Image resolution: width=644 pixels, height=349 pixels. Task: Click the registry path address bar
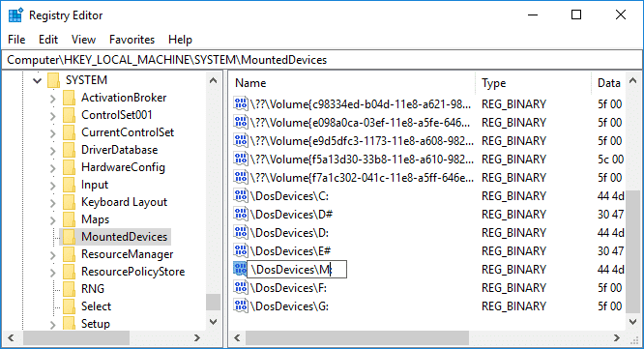pos(322,60)
